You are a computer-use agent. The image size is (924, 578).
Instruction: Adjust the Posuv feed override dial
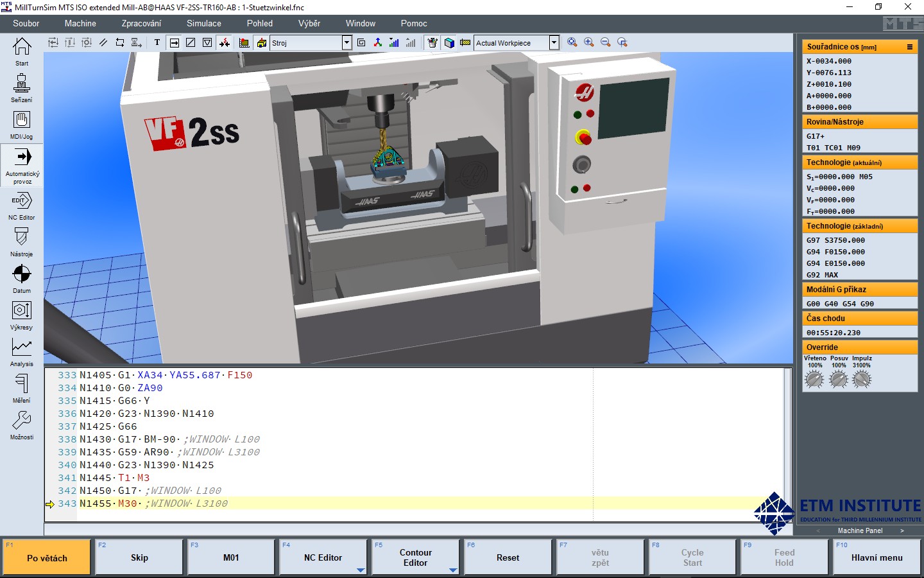point(839,380)
